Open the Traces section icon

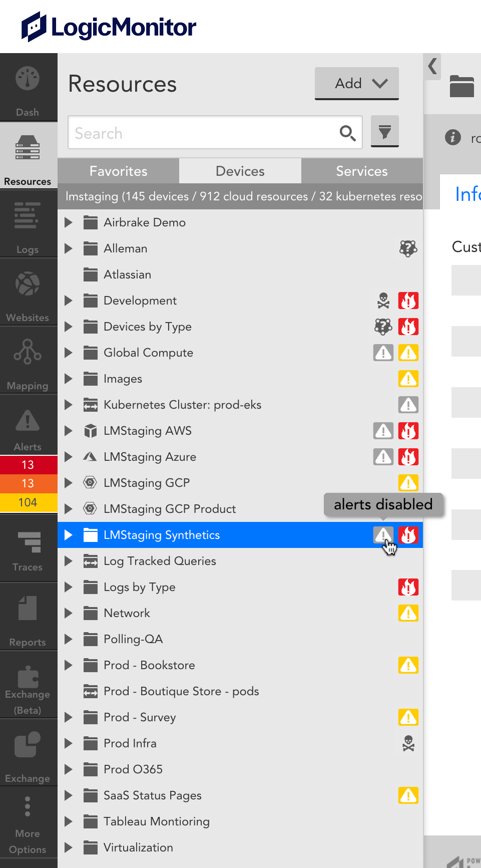pyautogui.click(x=28, y=542)
